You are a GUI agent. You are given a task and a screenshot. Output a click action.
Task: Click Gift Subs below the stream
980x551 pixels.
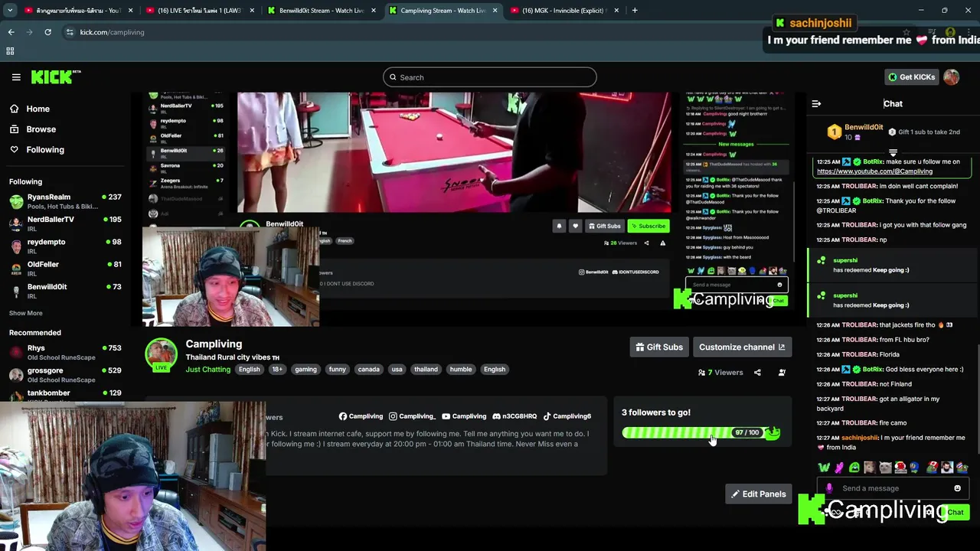tap(658, 347)
